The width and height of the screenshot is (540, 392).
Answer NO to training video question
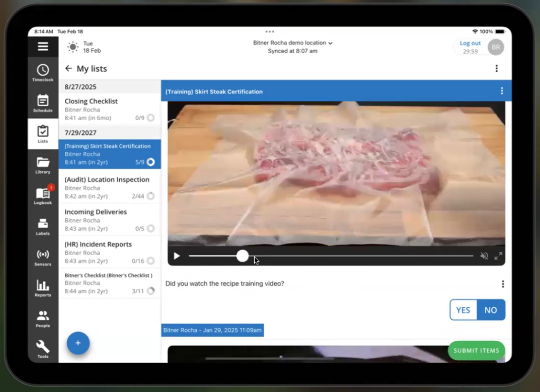coord(491,310)
